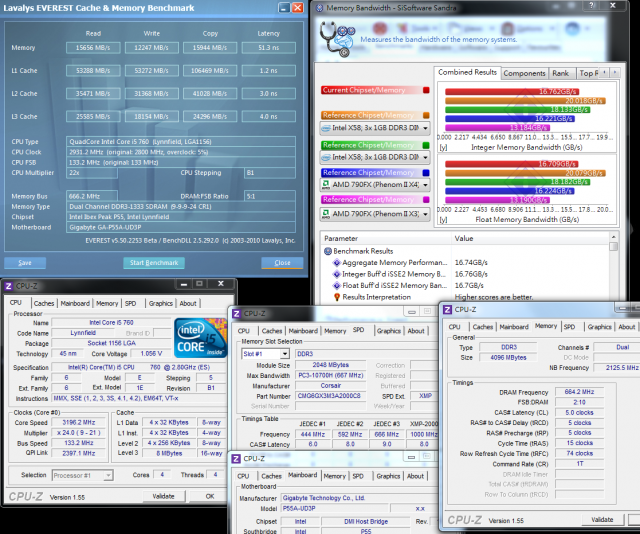The width and height of the screenshot is (640, 534).
Task: Click the Integer Buff'd iSSE2 diamond icon
Action: point(337,274)
